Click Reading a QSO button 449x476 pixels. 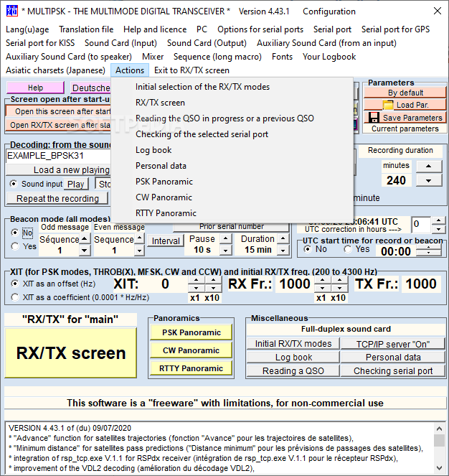[293, 371]
